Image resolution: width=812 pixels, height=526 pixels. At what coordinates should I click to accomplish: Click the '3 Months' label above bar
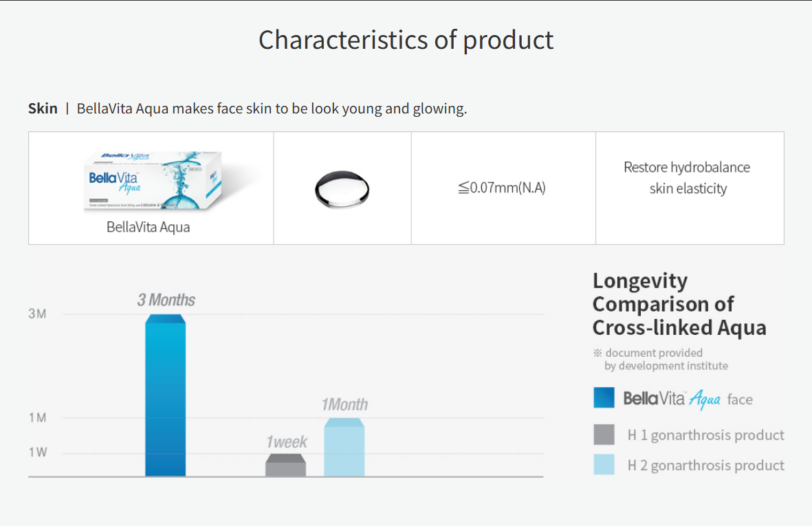point(166,300)
